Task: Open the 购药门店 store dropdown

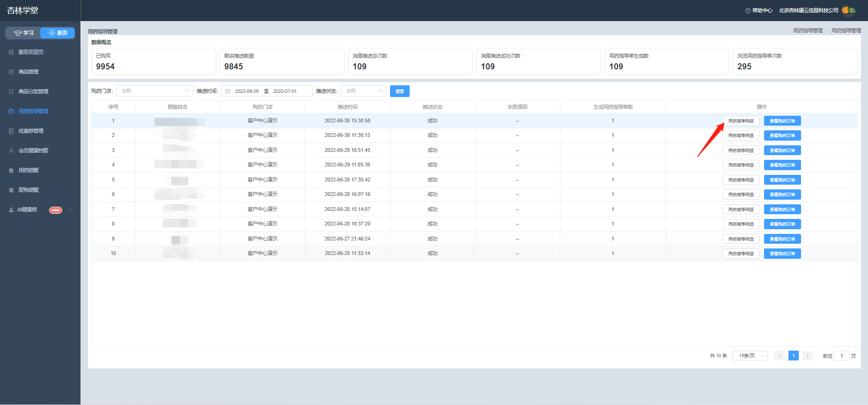Action: (154, 91)
